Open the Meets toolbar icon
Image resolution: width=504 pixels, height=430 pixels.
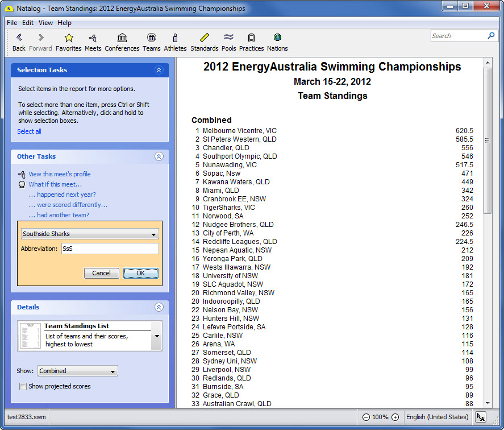click(x=93, y=38)
